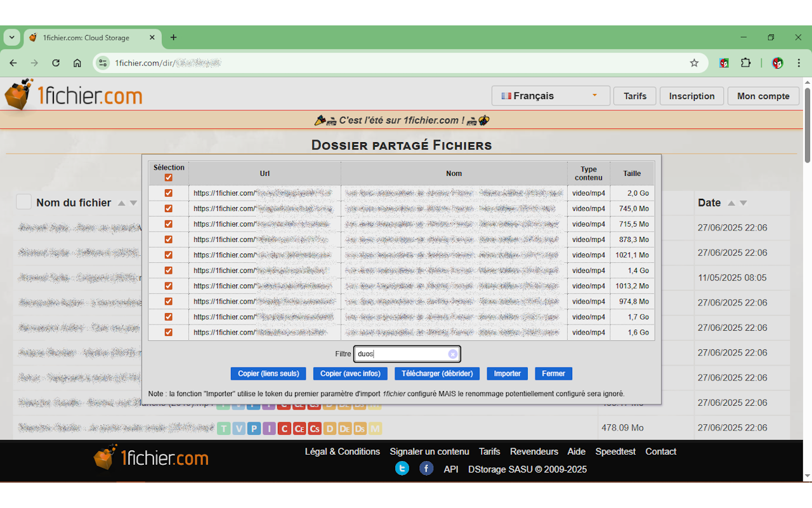Open the browser home page

77,63
